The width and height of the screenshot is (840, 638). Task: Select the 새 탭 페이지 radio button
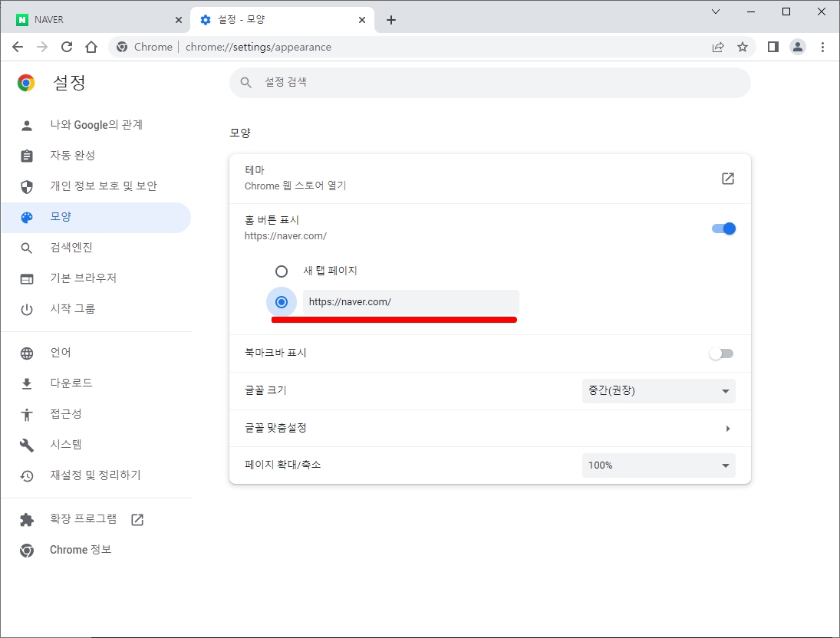coord(282,271)
